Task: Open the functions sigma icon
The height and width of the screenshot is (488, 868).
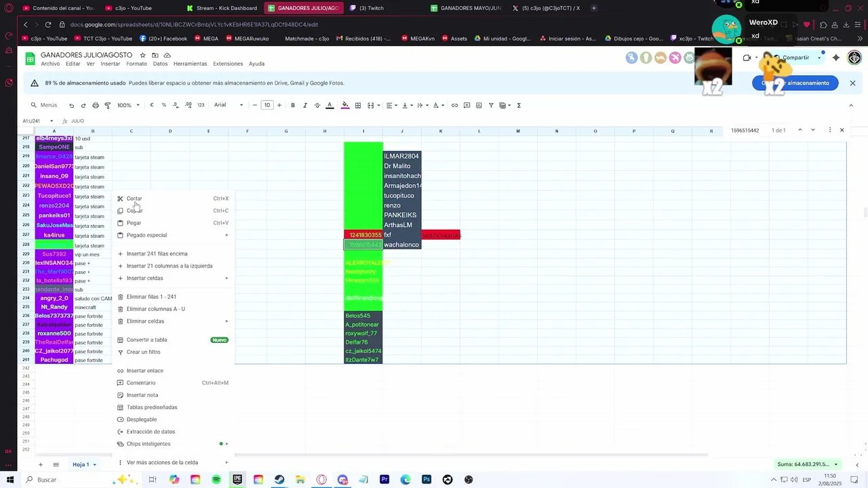Action: tap(519, 105)
